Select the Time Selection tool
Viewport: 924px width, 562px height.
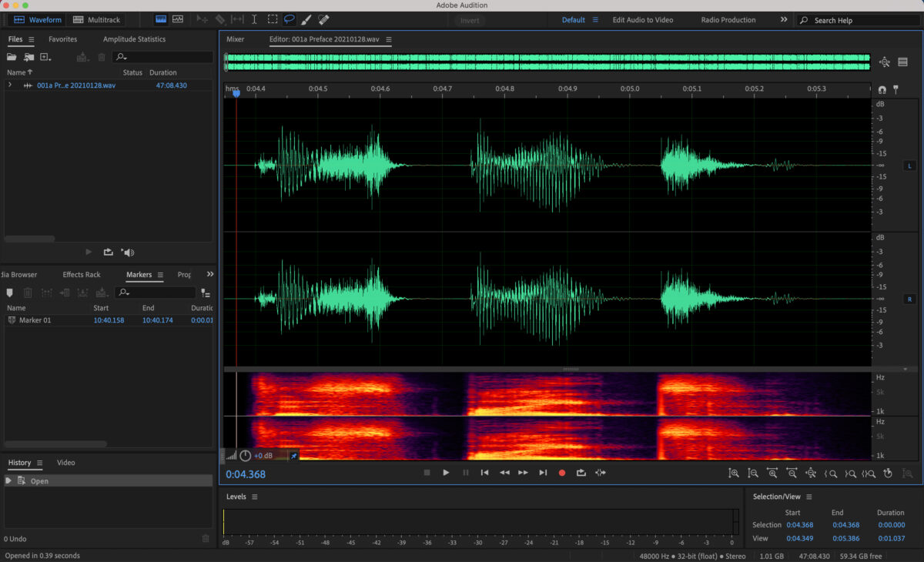tap(254, 19)
